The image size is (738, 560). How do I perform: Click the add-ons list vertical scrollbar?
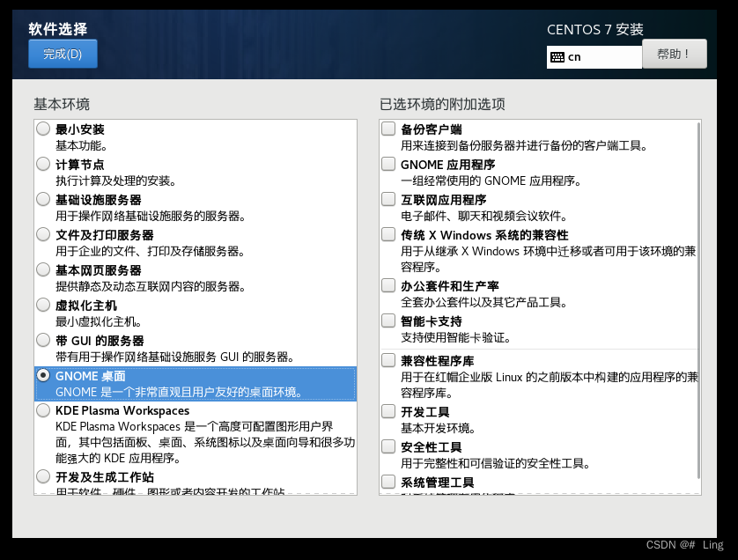[699, 301]
